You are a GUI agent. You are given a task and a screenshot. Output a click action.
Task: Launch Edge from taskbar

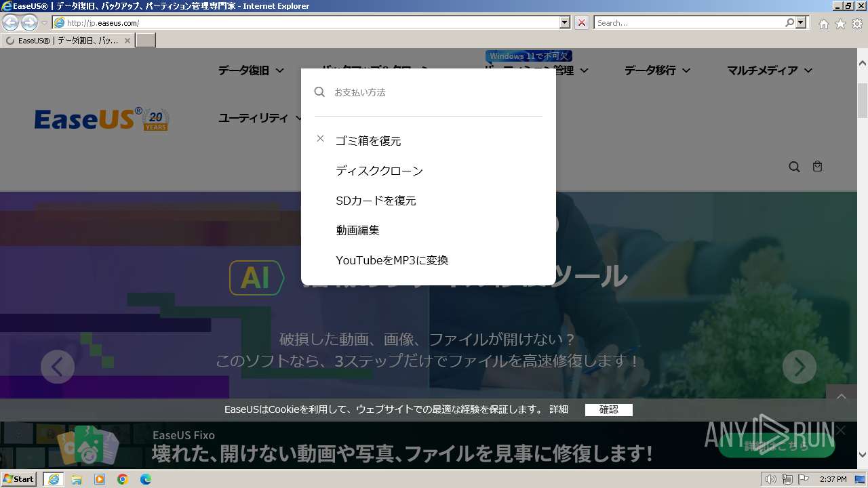pos(146,479)
